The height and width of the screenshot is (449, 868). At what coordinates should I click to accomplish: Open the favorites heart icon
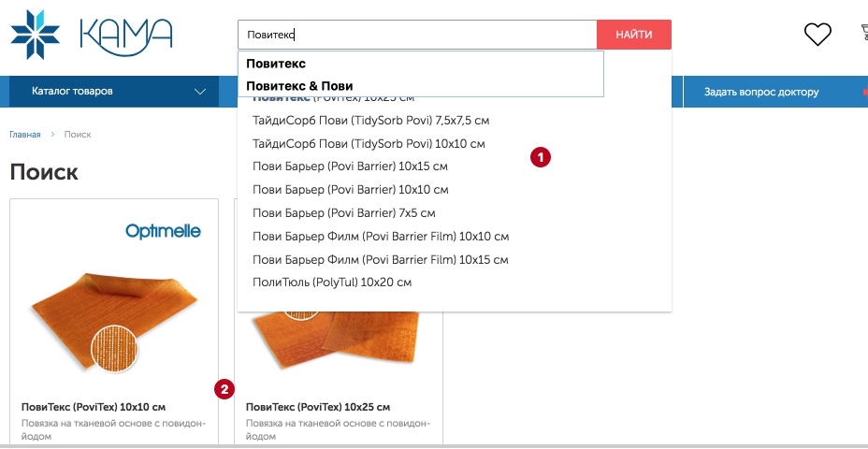point(817,35)
